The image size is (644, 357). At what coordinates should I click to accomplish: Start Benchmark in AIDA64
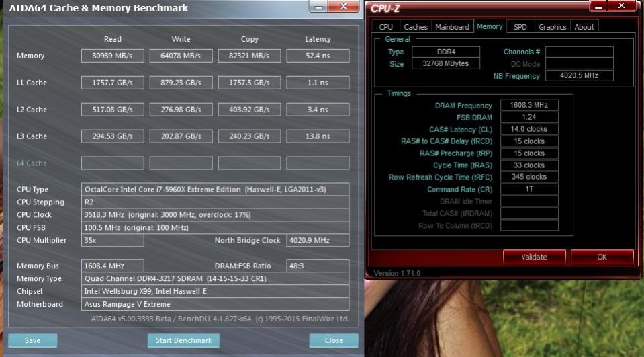point(183,340)
